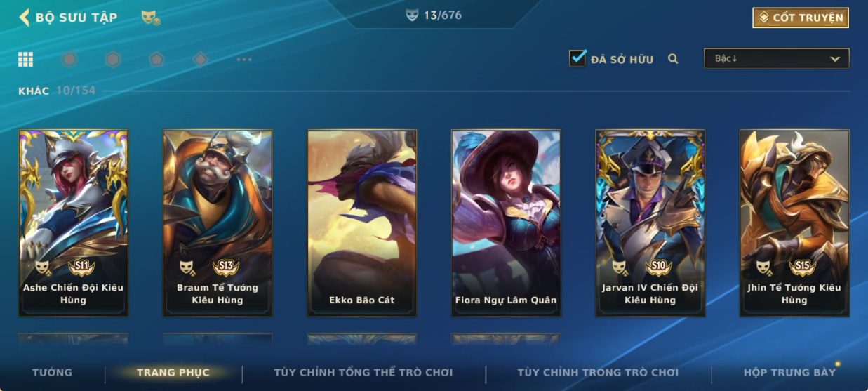
Task: Click the Bậc dropdown chevron arrow
Action: [x=835, y=59]
